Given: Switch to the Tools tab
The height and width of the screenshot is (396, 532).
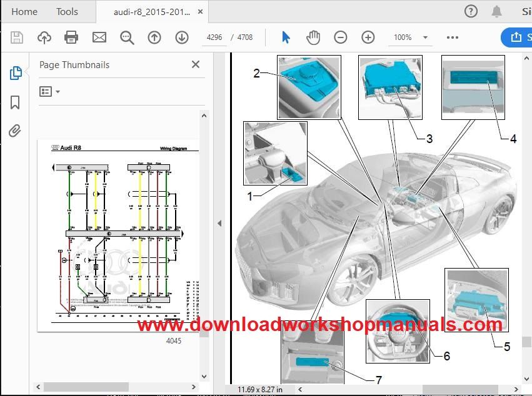Looking at the screenshot, I should (67, 12).
